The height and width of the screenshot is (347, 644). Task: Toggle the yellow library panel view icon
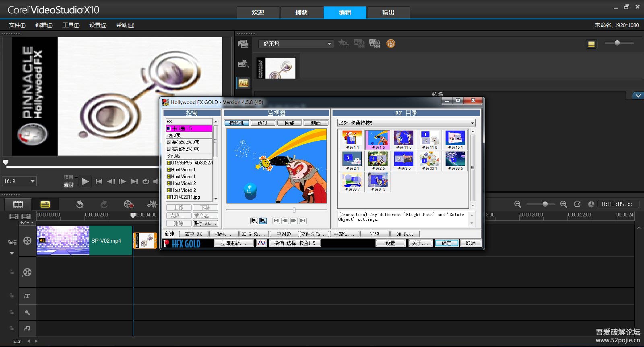click(591, 44)
